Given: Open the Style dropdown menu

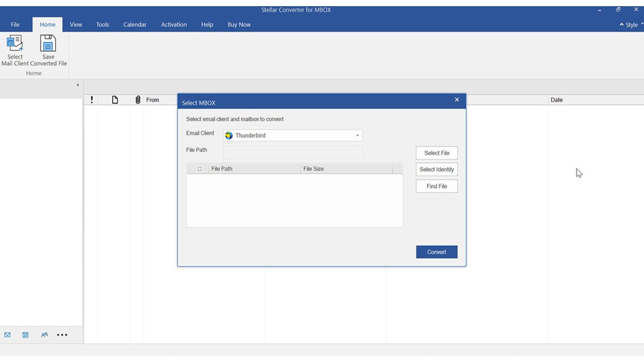Looking at the screenshot, I should click(632, 25).
